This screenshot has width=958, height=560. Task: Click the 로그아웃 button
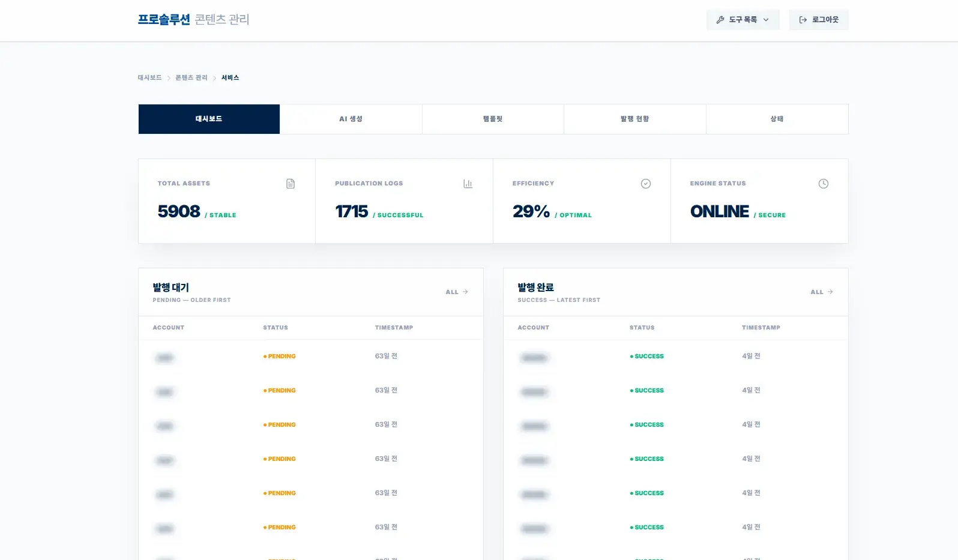click(819, 20)
